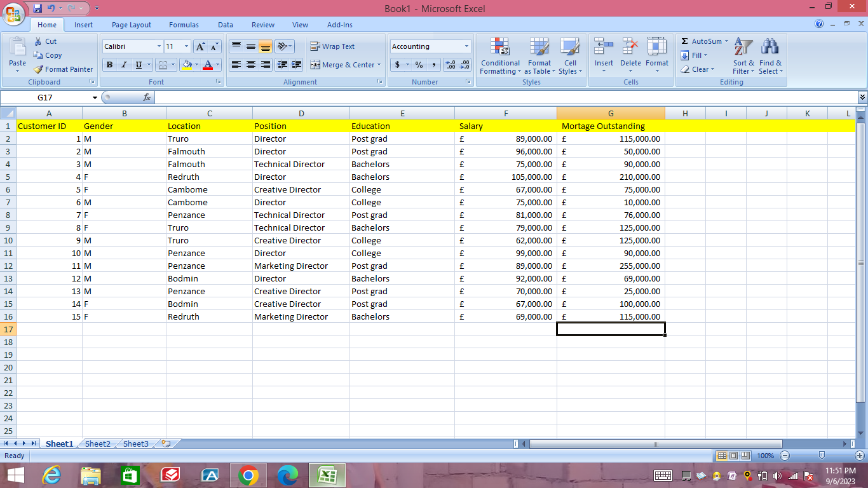The image size is (868, 488).
Task: Cut the selected cells
Action: pyautogui.click(x=45, y=41)
